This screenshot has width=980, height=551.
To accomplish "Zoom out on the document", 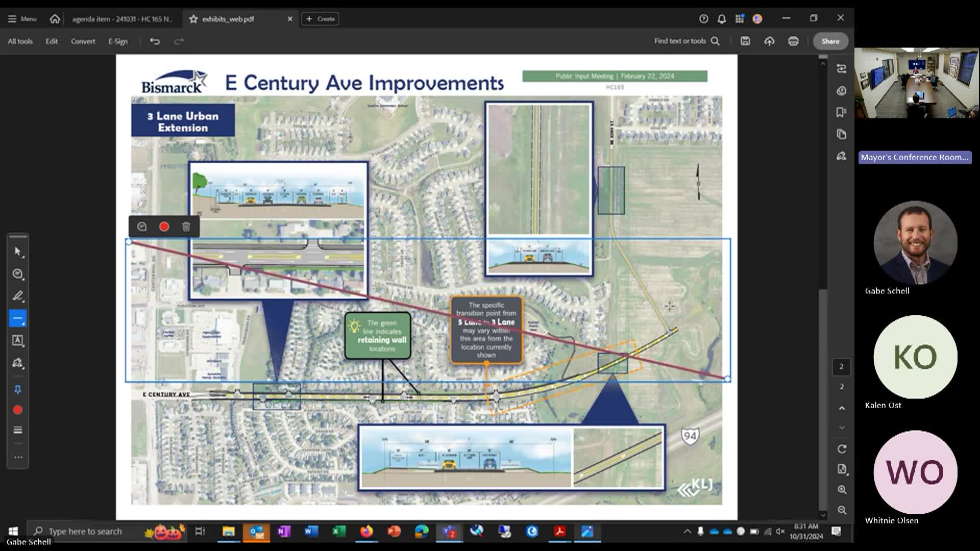I will pos(842,510).
